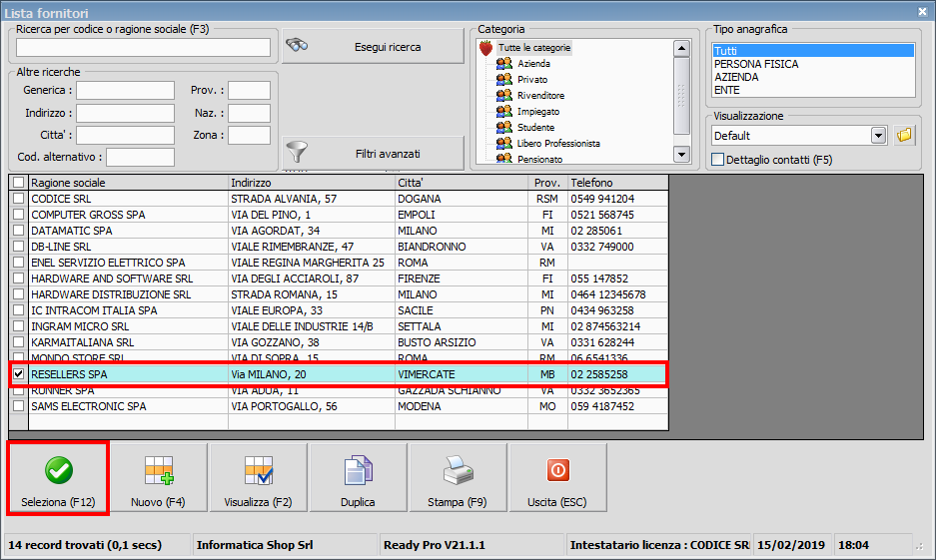Tick the checkbox for COMPUTER GROSS SPA

coord(19,215)
